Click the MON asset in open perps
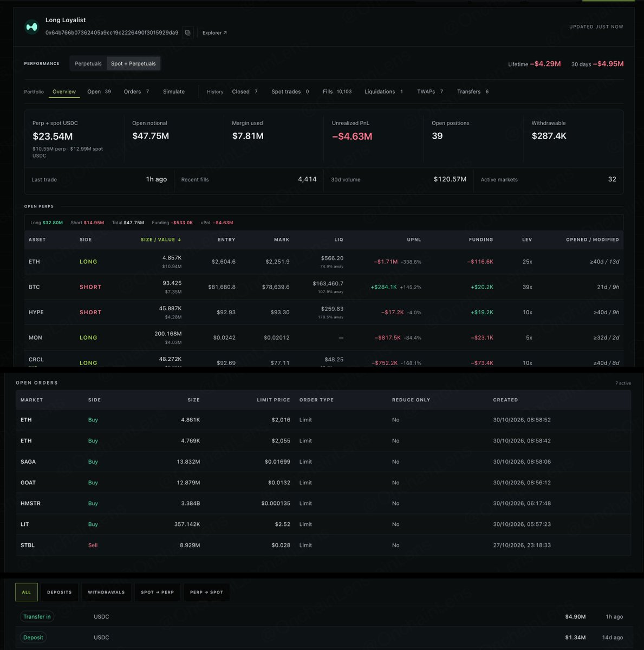This screenshot has width=644, height=650. point(35,337)
